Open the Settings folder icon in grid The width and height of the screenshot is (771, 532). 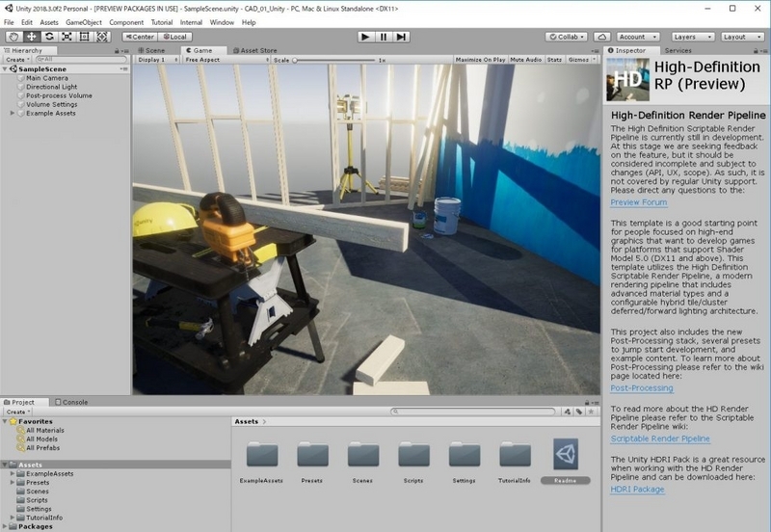click(x=465, y=454)
